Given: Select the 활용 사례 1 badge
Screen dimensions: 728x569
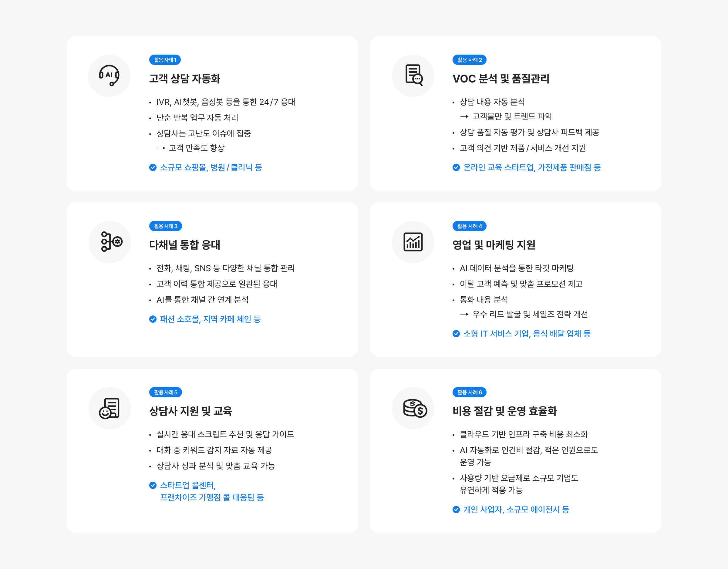Looking at the screenshot, I should pos(165,60).
